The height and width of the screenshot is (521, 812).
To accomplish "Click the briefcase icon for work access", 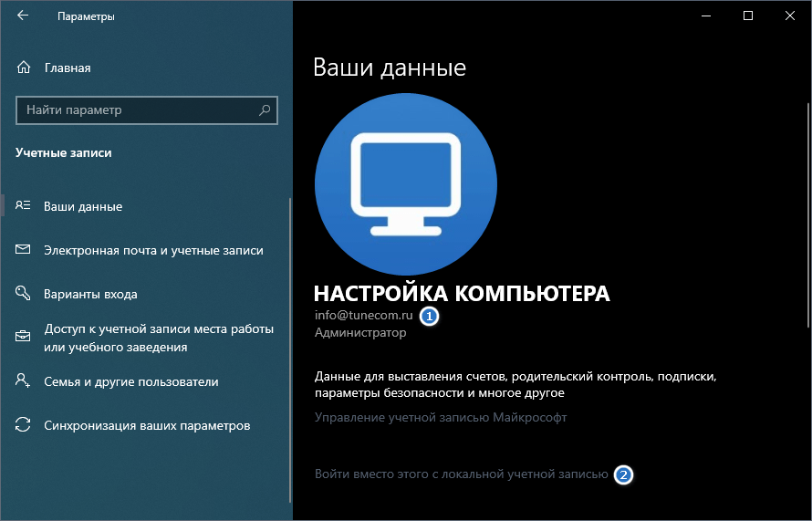I will coord(23,337).
